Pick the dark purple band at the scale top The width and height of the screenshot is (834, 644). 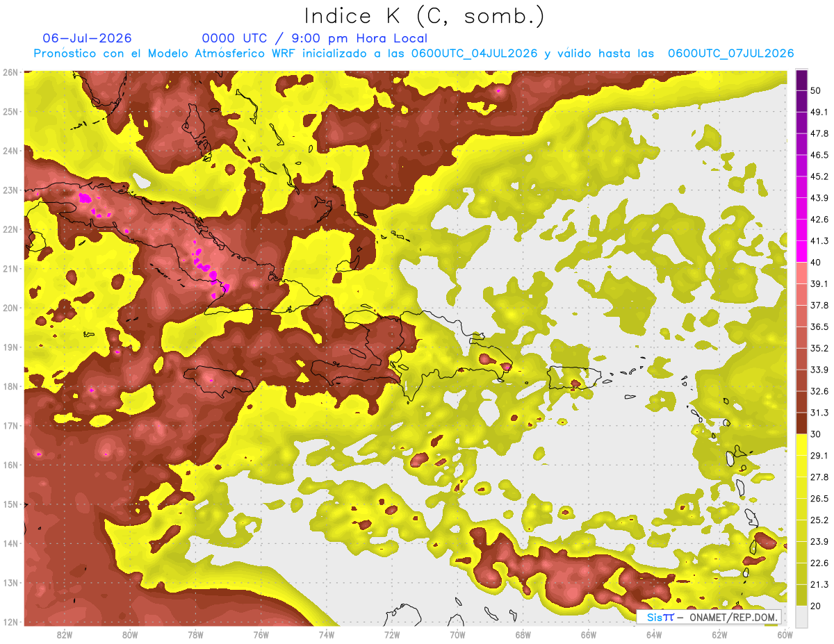(x=801, y=80)
